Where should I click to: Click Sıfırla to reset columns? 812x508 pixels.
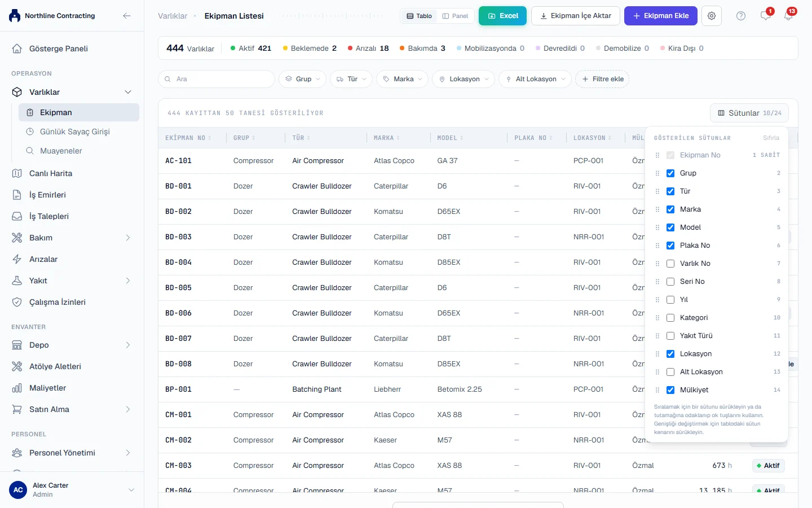pos(771,138)
